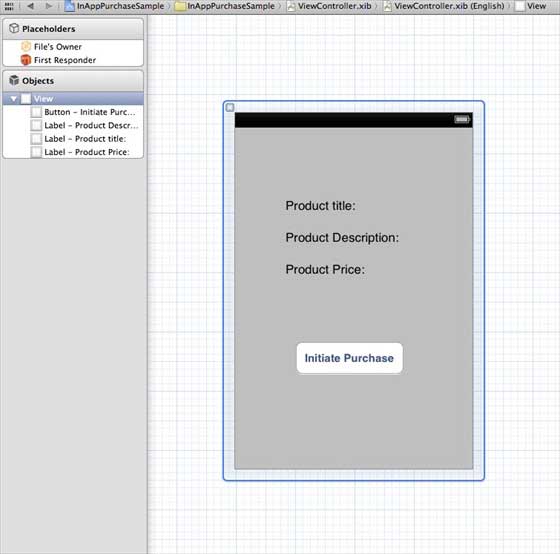
Task: Click the close box on the view canvas
Action: click(x=230, y=108)
